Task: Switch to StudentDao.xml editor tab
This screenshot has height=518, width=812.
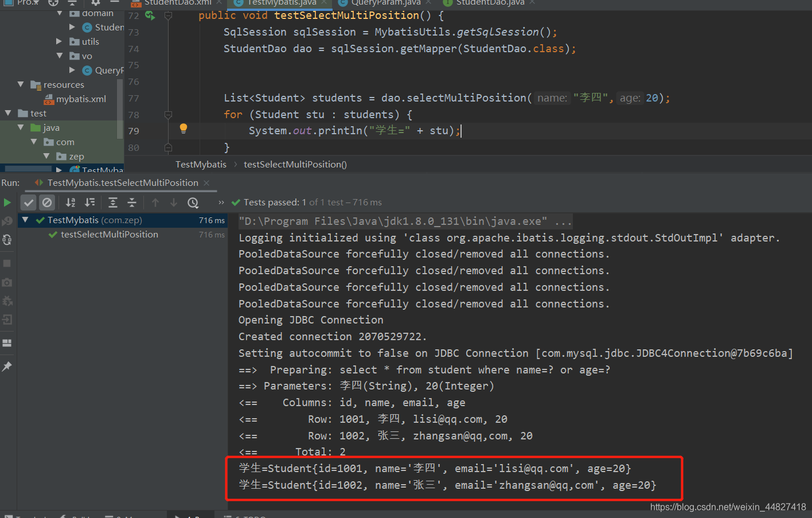Action: click(x=177, y=3)
